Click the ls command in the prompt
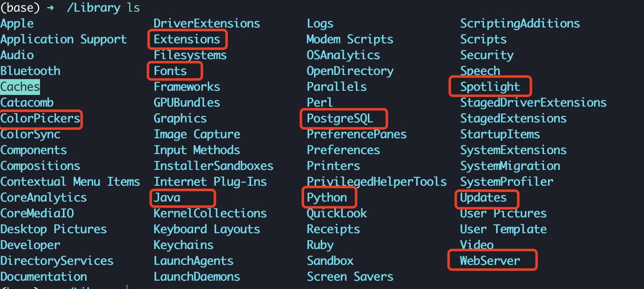 [x=134, y=8]
